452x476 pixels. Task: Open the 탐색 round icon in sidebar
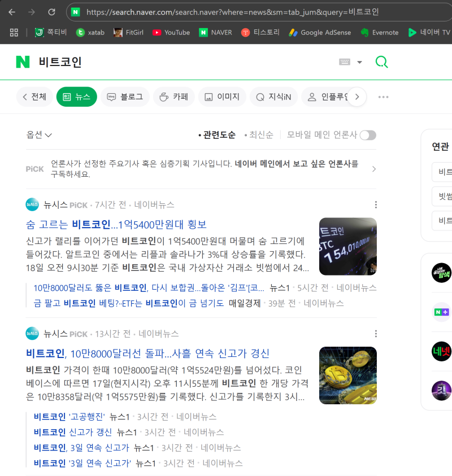click(x=441, y=273)
